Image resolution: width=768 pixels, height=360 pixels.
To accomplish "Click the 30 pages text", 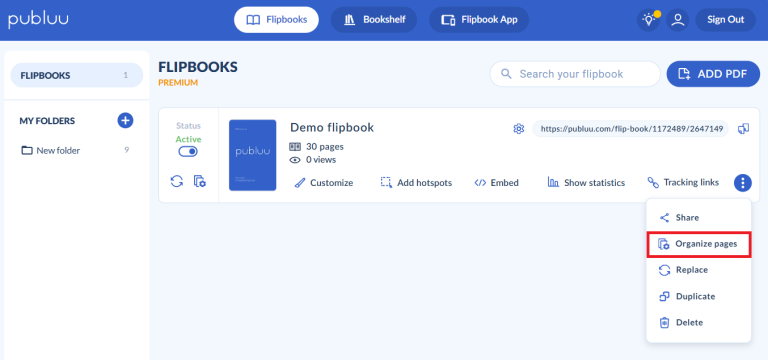I will point(325,146).
